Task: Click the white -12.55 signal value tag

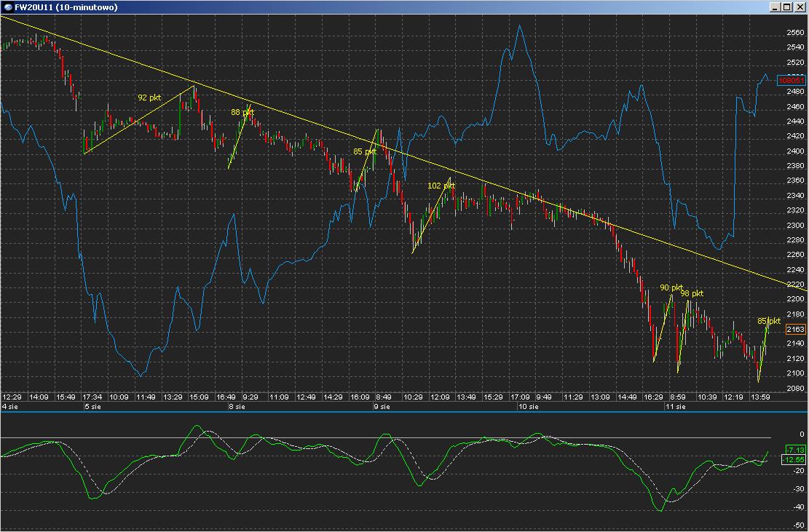Action: coord(793,459)
